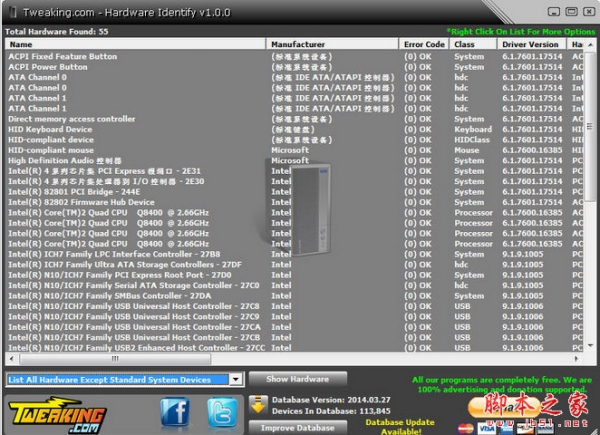Click the Database Update Available notice
600x435 pixels.
coord(400,427)
